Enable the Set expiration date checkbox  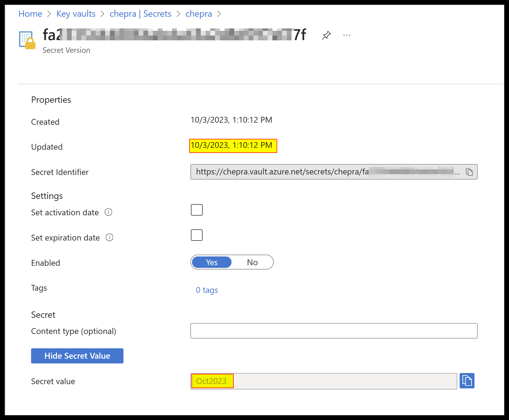tap(197, 235)
